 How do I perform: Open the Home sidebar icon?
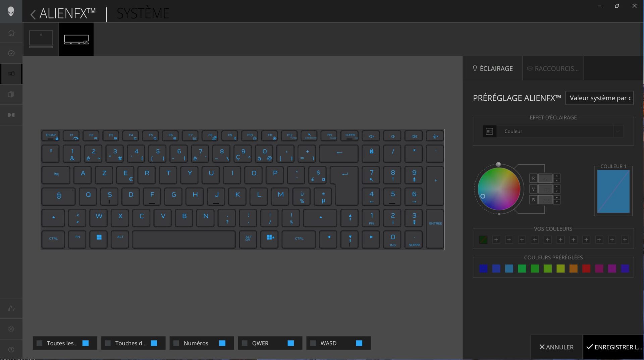click(11, 33)
